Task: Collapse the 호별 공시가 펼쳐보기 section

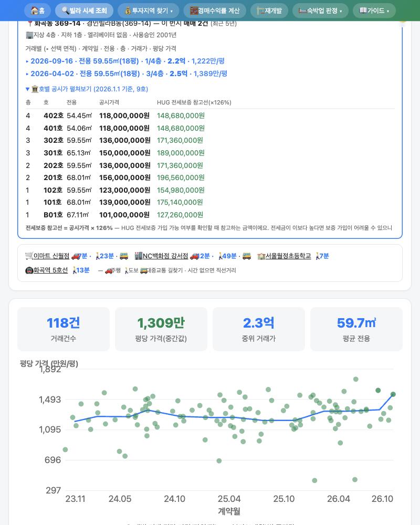Action: click(87, 89)
